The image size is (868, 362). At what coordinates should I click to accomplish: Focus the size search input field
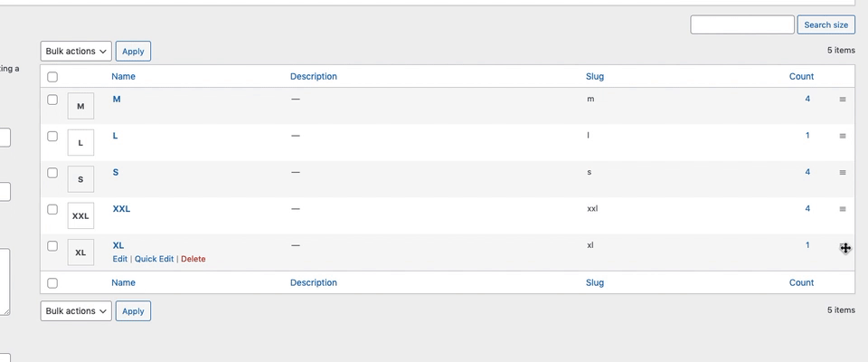click(742, 25)
